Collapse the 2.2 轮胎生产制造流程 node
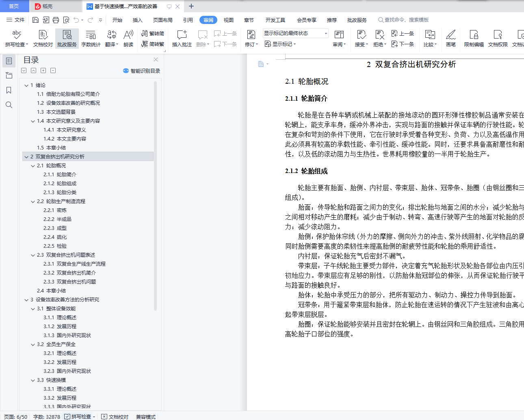Viewport: 524px width, 420px height. point(33,201)
